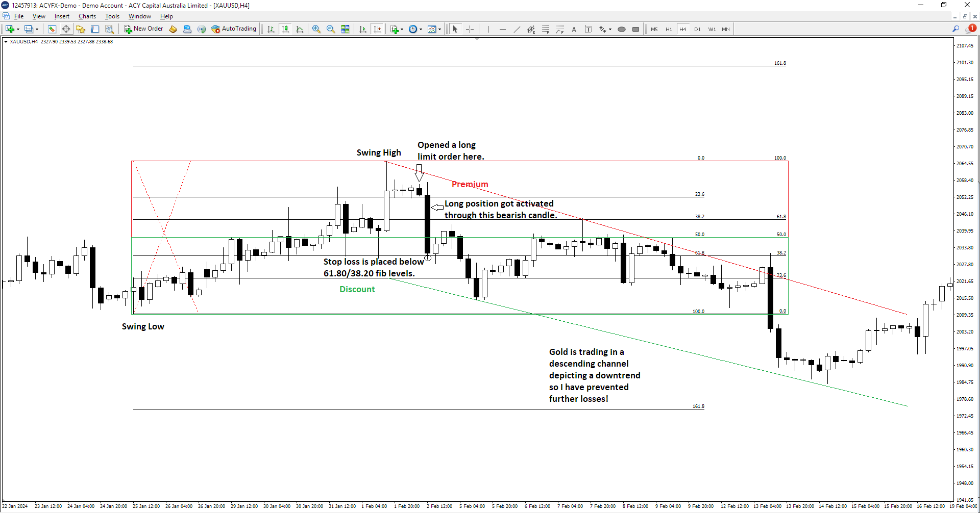Open the Charts menu
Viewport: 980px width, 513px height.
[x=87, y=16]
